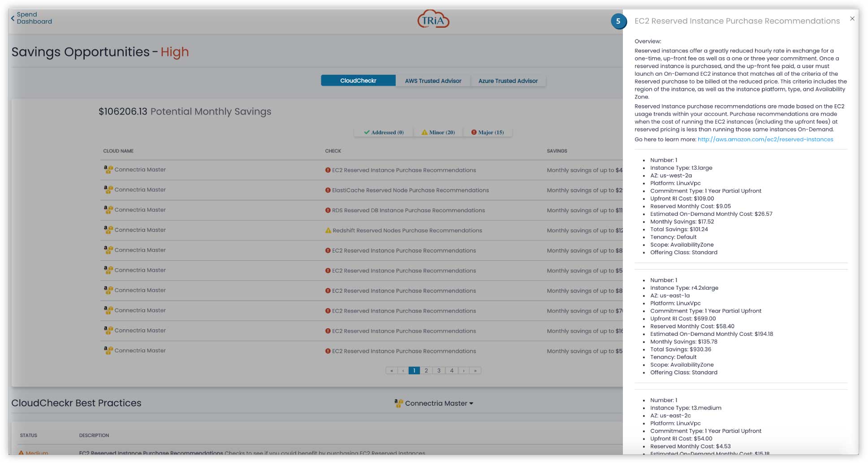Open the AWS Trusted Advisor tab
Viewport: 868px width, 463px height.
coord(433,81)
